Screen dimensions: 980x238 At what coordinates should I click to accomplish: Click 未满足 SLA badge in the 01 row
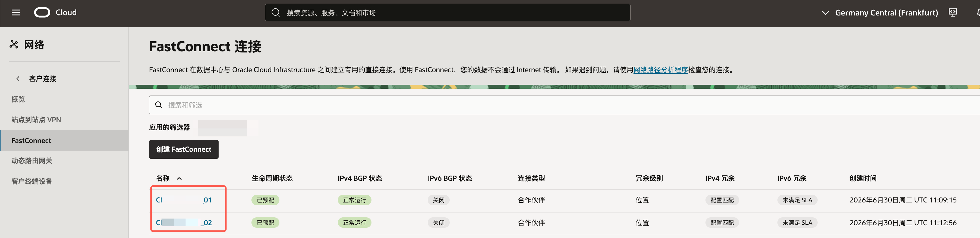tap(798, 200)
